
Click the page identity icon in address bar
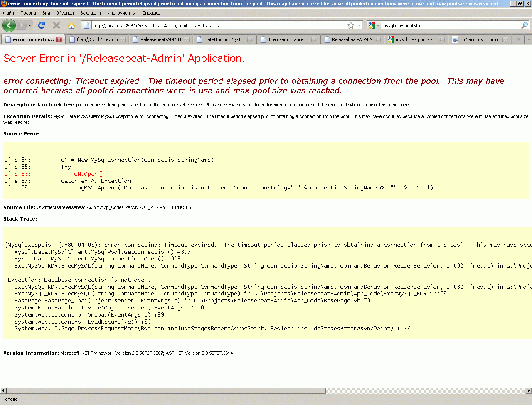click(x=86, y=25)
